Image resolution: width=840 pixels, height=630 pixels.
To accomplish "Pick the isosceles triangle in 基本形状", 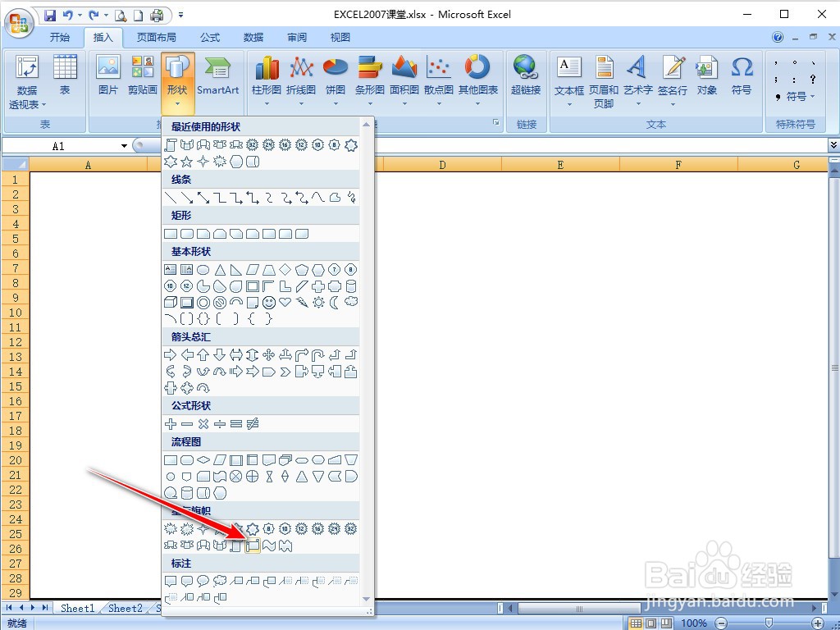I will coord(220,270).
